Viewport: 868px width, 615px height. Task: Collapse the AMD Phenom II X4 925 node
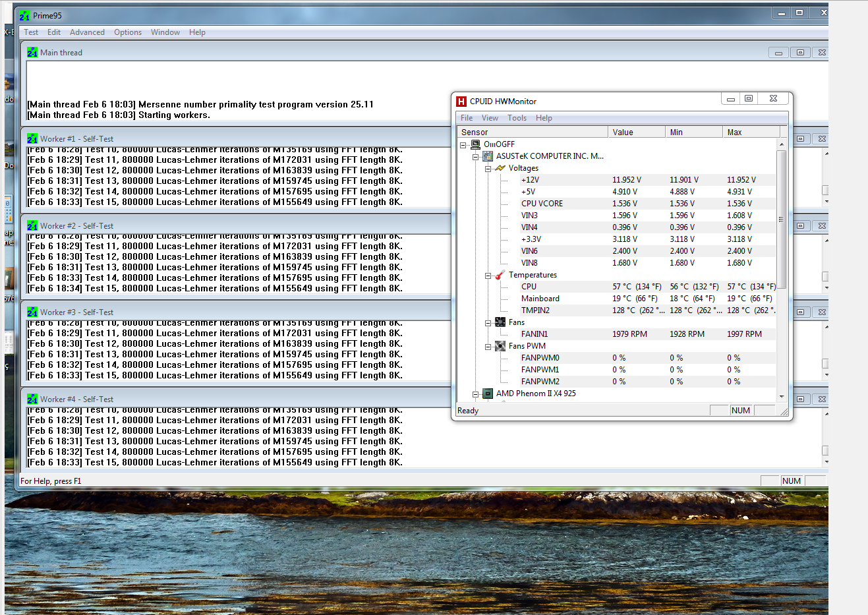475,394
